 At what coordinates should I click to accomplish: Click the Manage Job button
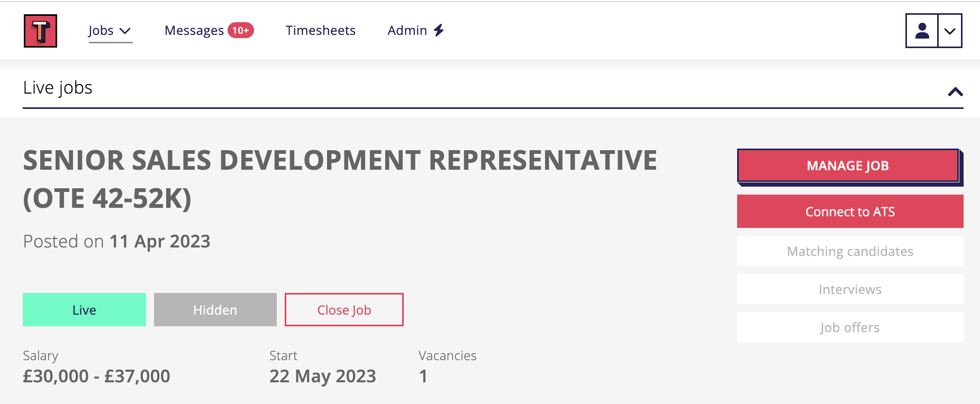click(848, 166)
